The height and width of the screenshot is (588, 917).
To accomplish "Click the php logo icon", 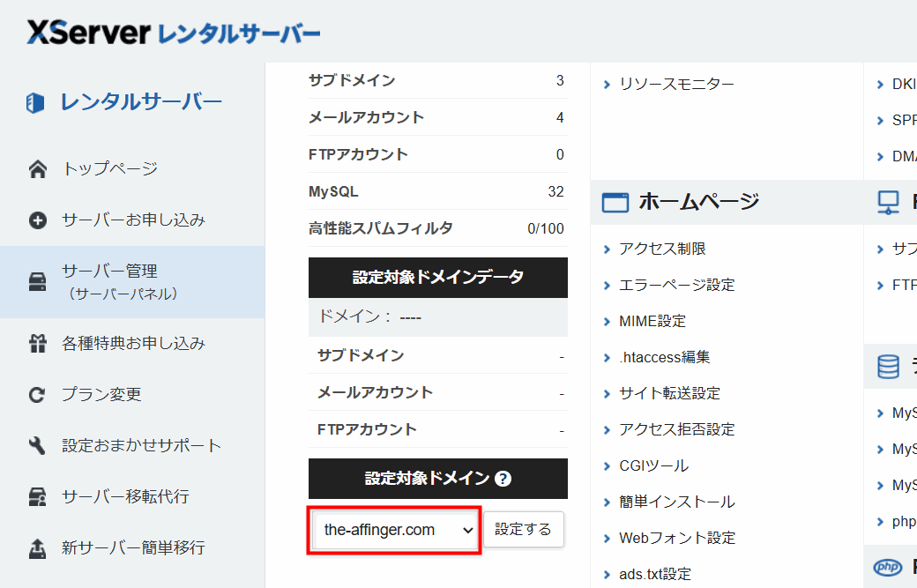I will 887,567.
